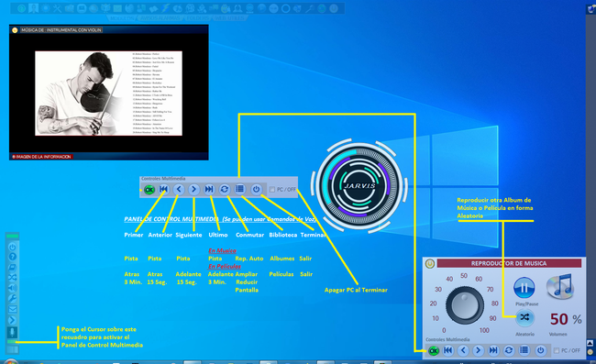
Task: Enable PC / OFF checkbox in Reproductor de Musica
Action: pos(557,350)
